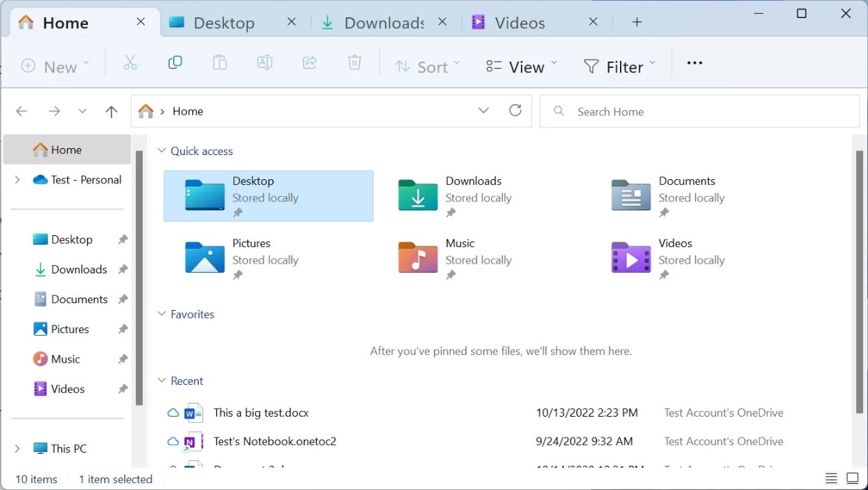Open the New dropdown menu
The image size is (868, 490).
tap(55, 66)
